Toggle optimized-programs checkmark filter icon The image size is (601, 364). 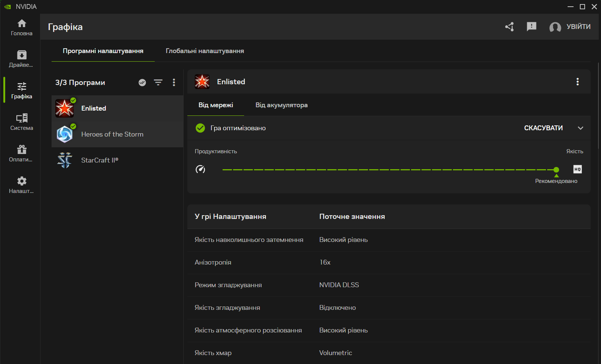[142, 82]
